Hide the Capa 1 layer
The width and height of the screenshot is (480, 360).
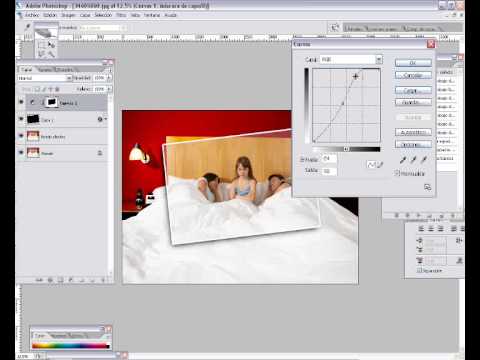[x=21, y=119]
